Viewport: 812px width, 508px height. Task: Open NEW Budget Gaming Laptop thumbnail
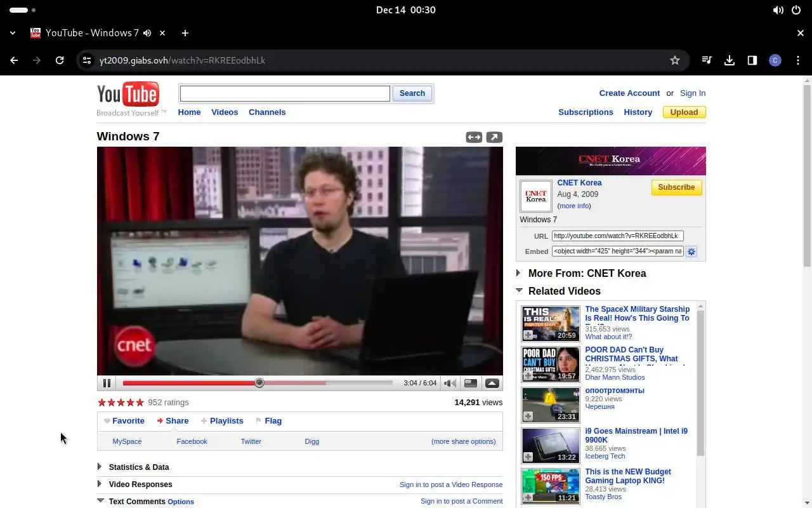tap(550, 486)
